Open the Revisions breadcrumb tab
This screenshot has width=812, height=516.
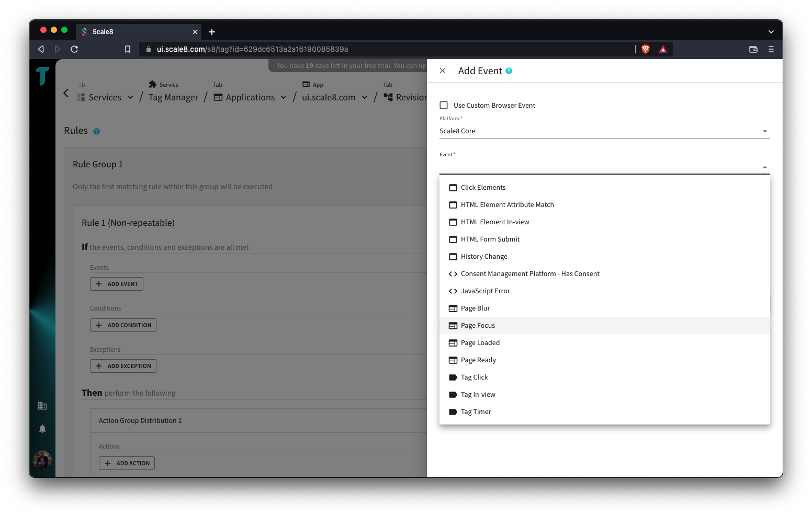tap(405, 97)
